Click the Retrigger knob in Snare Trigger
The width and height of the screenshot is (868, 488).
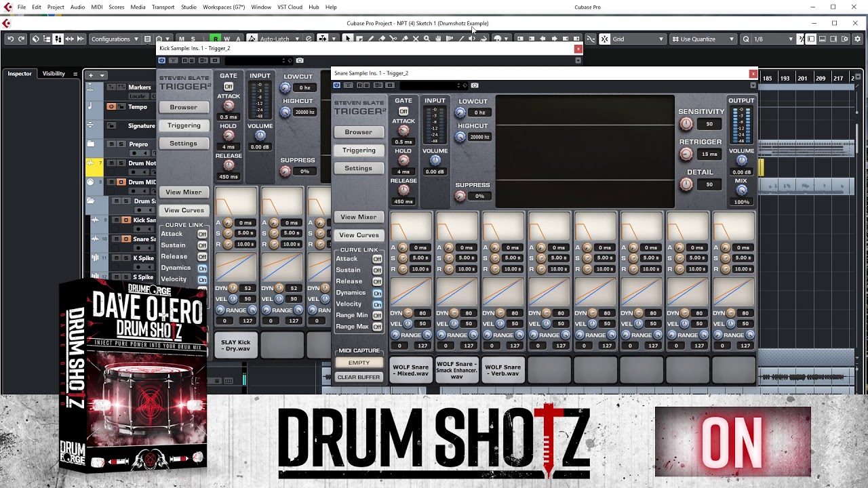click(x=686, y=154)
